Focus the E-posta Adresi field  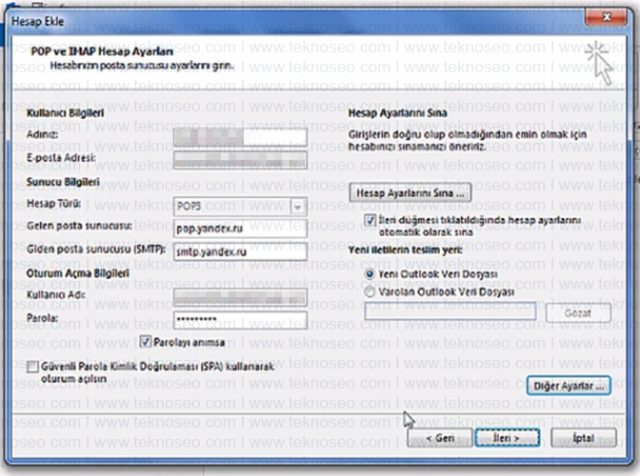[240, 160]
